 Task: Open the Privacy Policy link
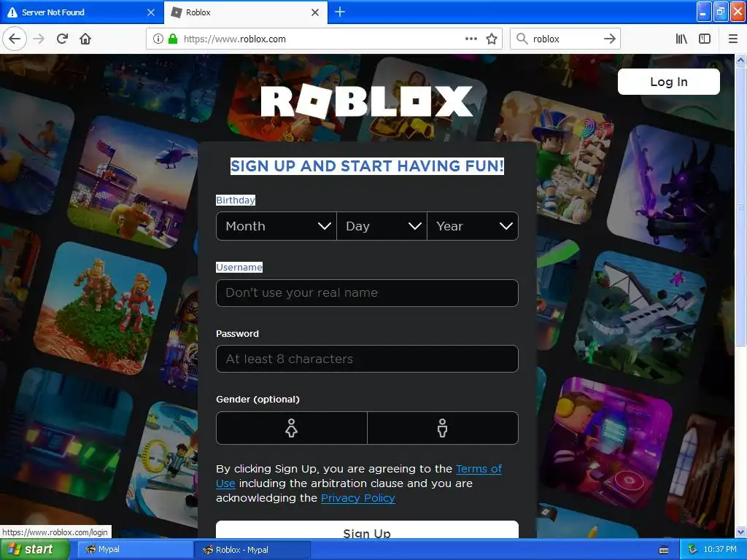357,498
